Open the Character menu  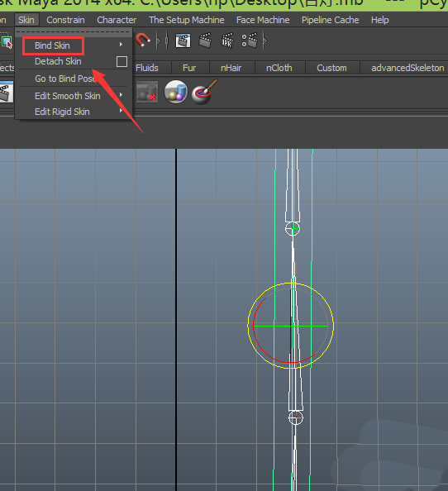(x=117, y=20)
